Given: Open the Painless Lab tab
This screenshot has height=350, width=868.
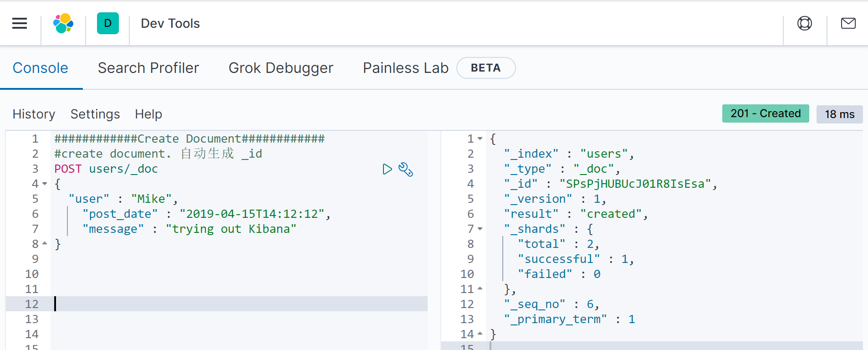Looking at the screenshot, I should pos(405,68).
